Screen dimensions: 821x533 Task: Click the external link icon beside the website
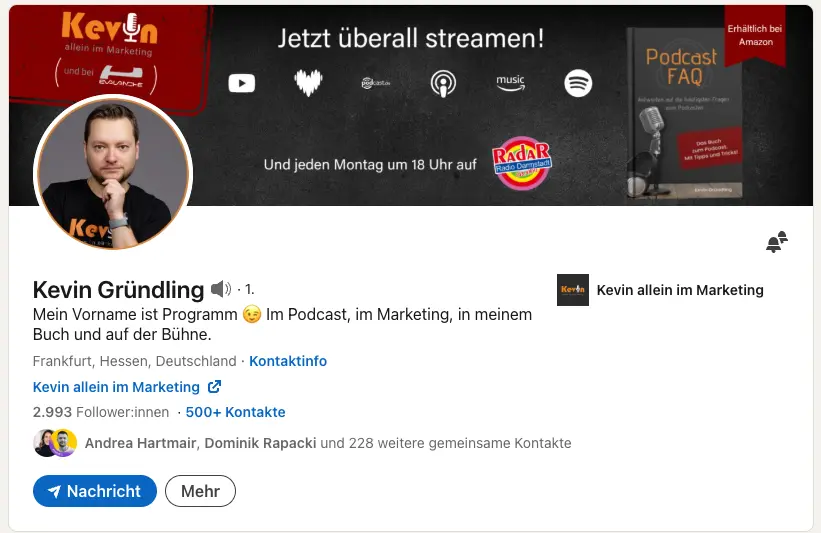click(215, 387)
